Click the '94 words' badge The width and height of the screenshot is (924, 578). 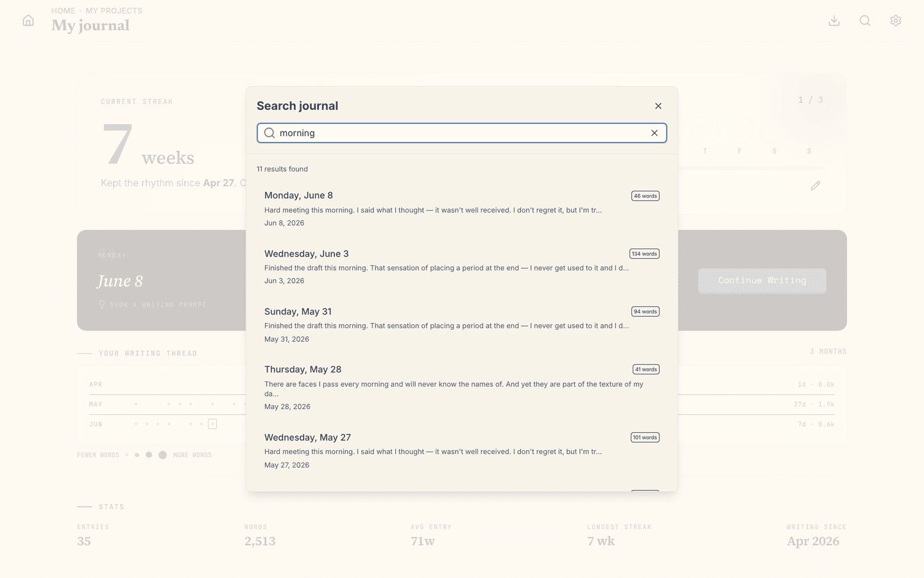click(x=646, y=311)
